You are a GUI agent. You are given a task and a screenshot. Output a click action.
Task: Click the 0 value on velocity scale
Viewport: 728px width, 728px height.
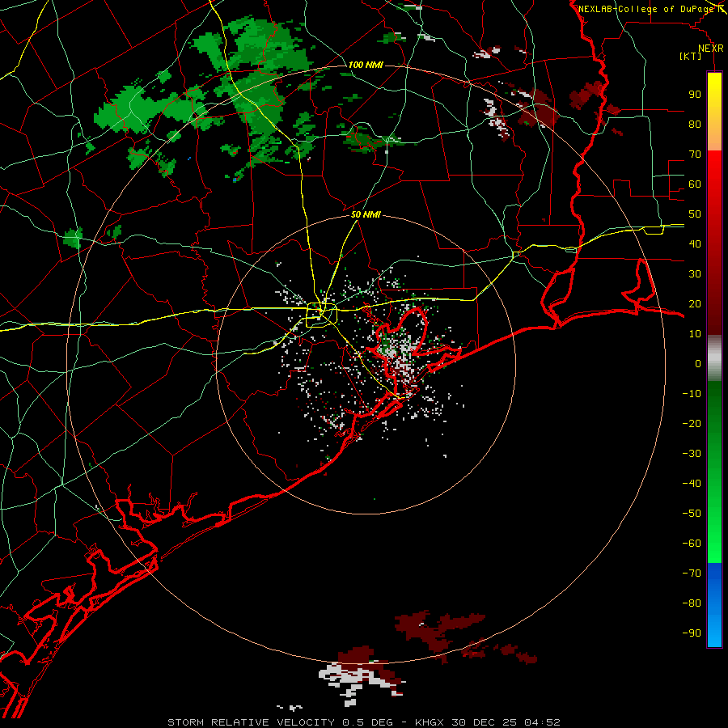(x=698, y=363)
